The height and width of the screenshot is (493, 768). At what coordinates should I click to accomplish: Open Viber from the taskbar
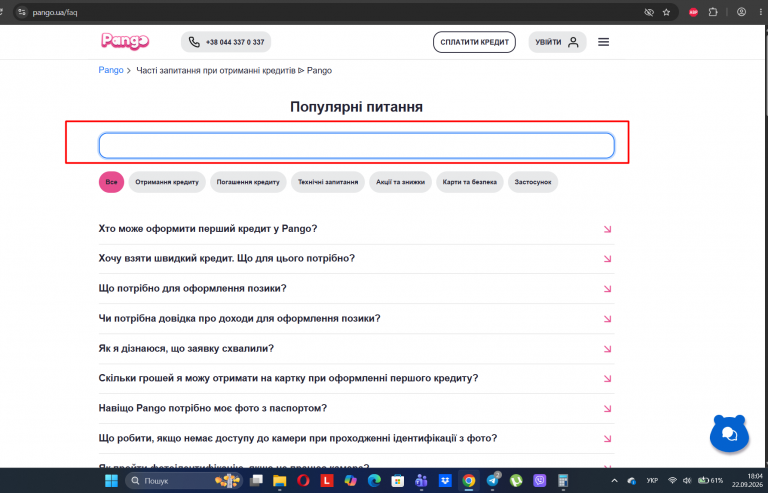coord(539,481)
